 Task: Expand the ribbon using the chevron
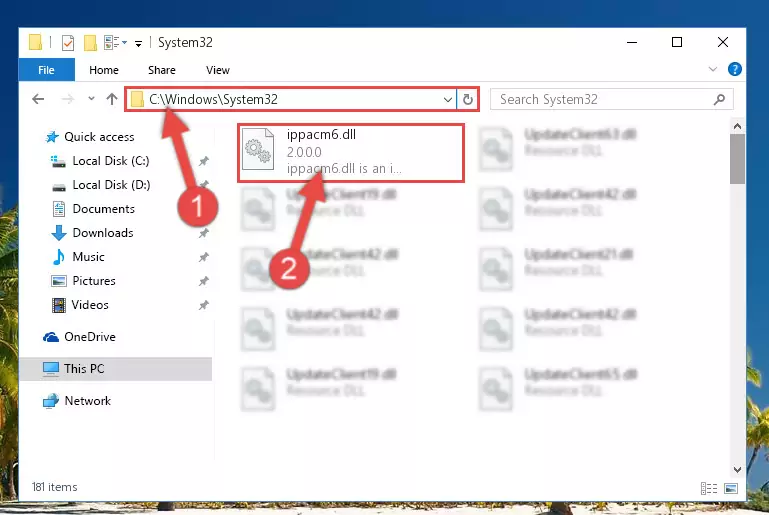(x=713, y=69)
